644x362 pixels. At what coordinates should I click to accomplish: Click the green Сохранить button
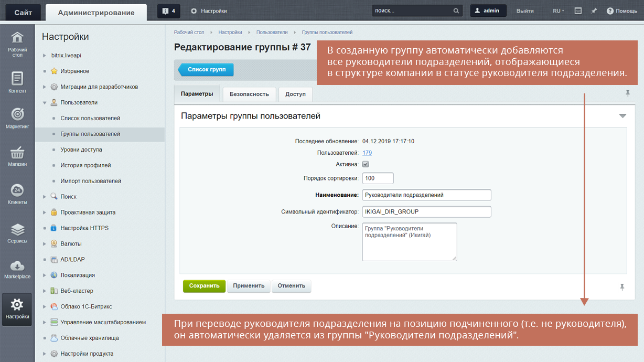click(x=204, y=286)
